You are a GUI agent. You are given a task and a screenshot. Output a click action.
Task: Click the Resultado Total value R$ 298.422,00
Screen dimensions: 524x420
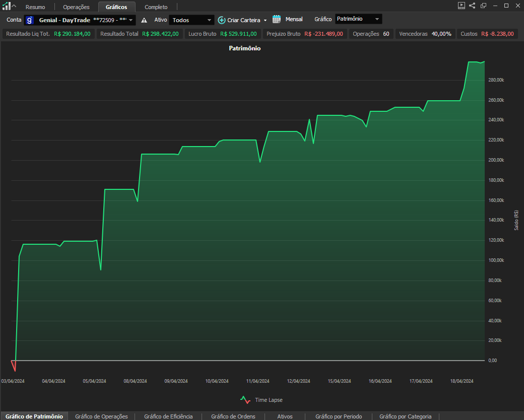point(160,34)
